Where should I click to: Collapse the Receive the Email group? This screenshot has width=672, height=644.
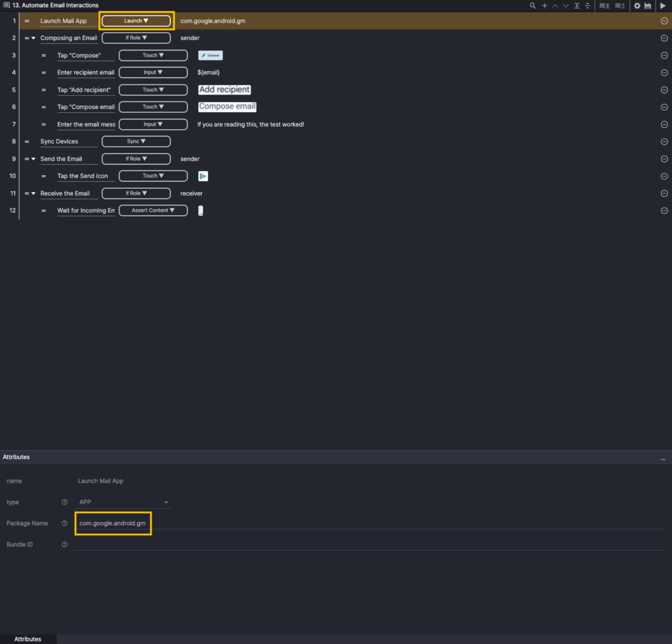[33, 193]
